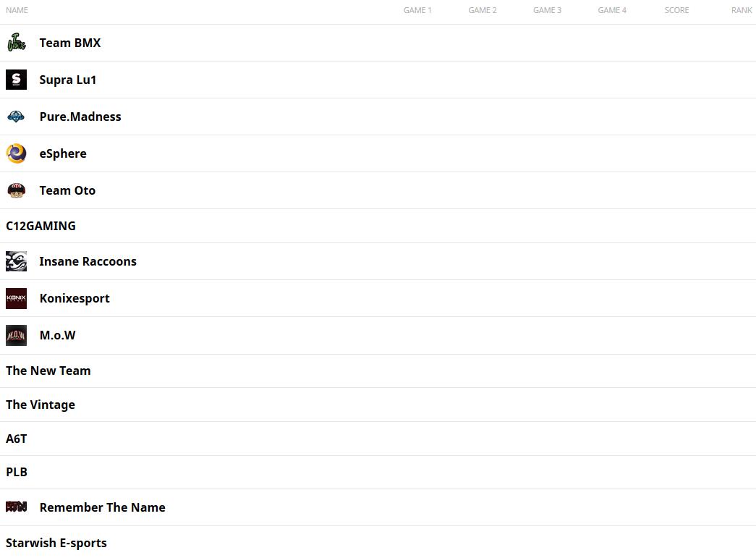Select the Remember The Name text
Screen dimensions: 756x558
click(x=102, y=507)
